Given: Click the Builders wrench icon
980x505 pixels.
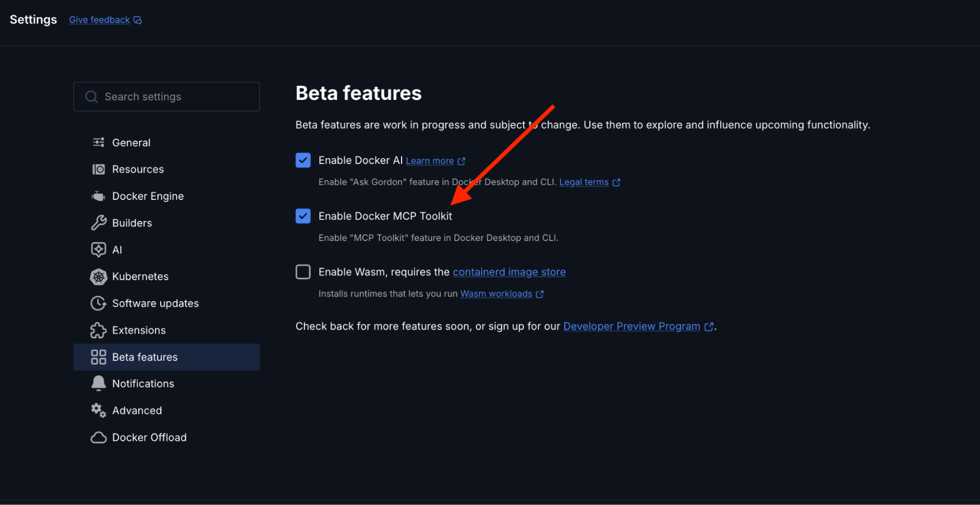Looking at the screenshot, I should coord(99,223).
